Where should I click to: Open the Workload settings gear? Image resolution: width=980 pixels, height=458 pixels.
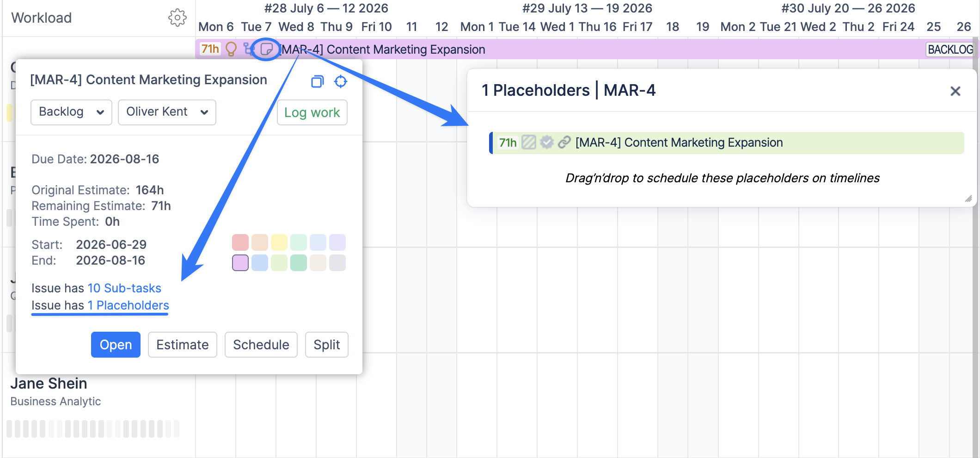click(x=178, y=18)
